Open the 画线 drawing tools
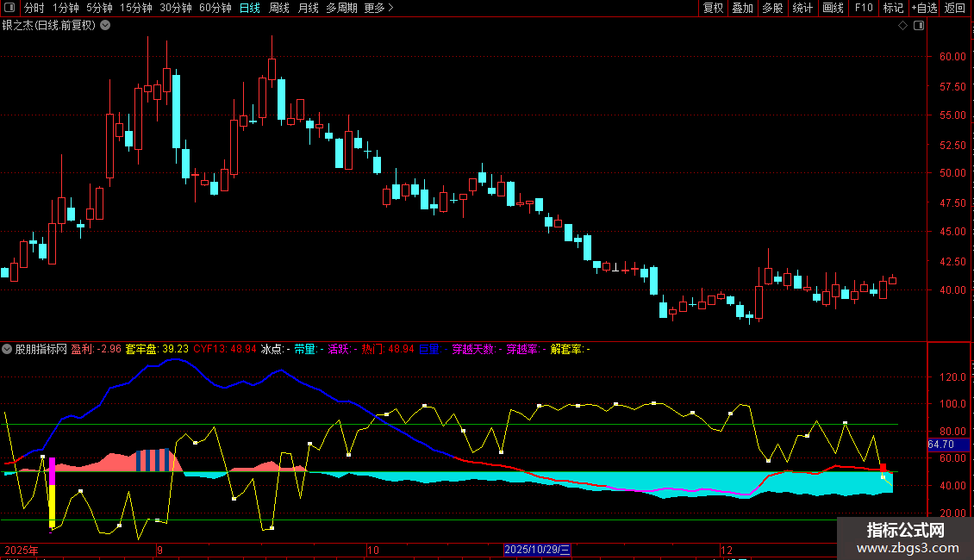The image size is (974, 560). pyautogui.click(x=833, y=9)
